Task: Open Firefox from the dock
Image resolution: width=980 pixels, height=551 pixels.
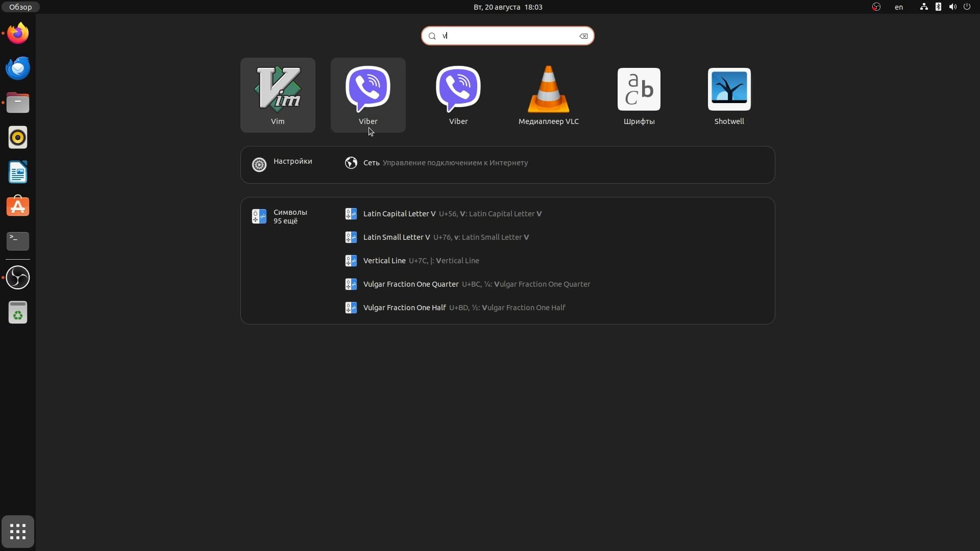Action: tap(18, 34)
